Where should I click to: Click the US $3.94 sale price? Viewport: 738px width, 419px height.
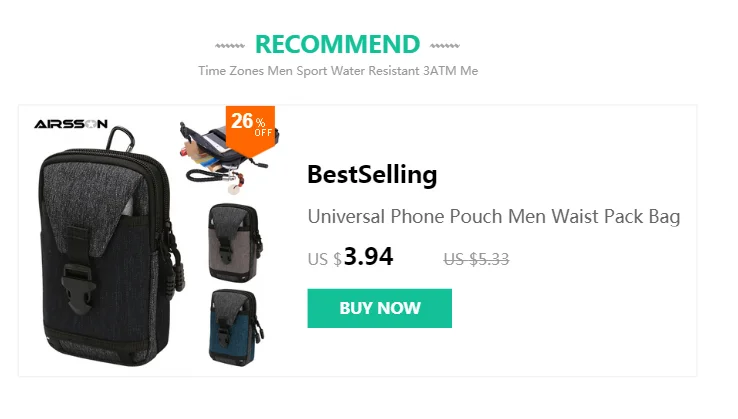pos(350,257)
